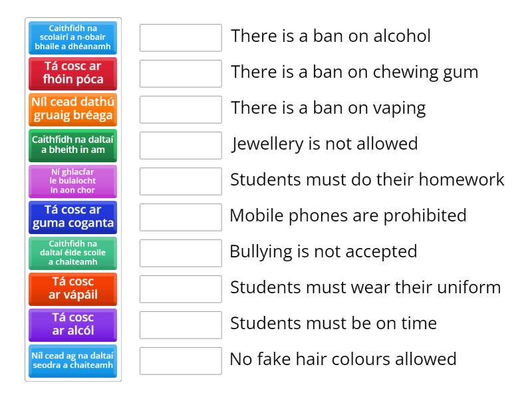
Task: Pick the 'éide scoile a chaitheamh' tile
Action: 73,253
